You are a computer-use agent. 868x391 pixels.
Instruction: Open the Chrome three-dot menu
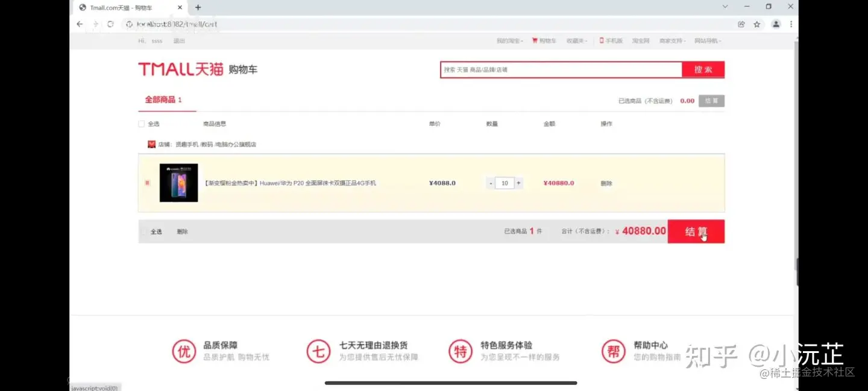(791, 24)
